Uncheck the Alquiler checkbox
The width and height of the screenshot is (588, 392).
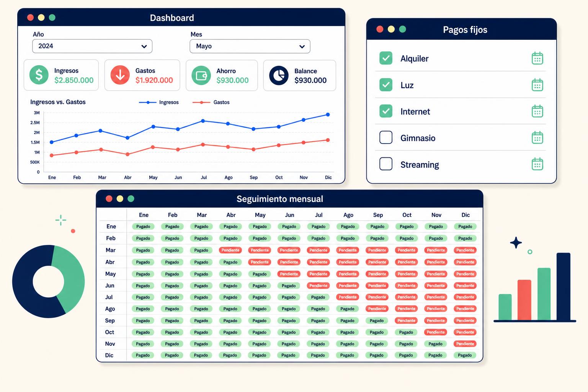pos(386,58)
